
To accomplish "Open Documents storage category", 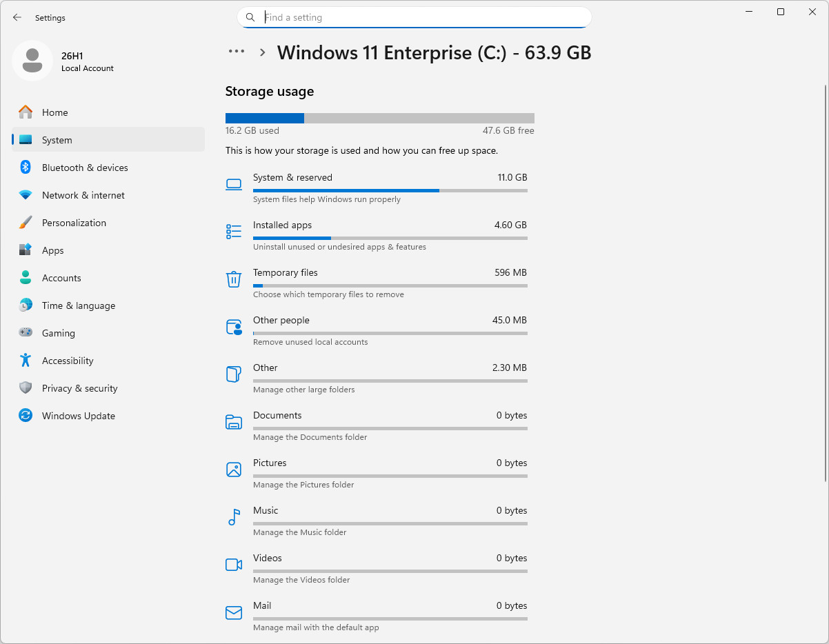I will [x=377, y=426].
